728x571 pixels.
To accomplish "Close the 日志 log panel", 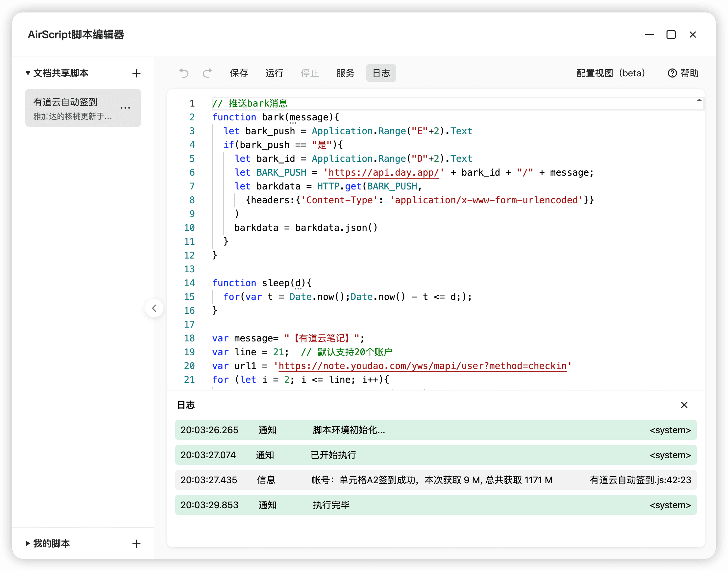I will [684, 405].
